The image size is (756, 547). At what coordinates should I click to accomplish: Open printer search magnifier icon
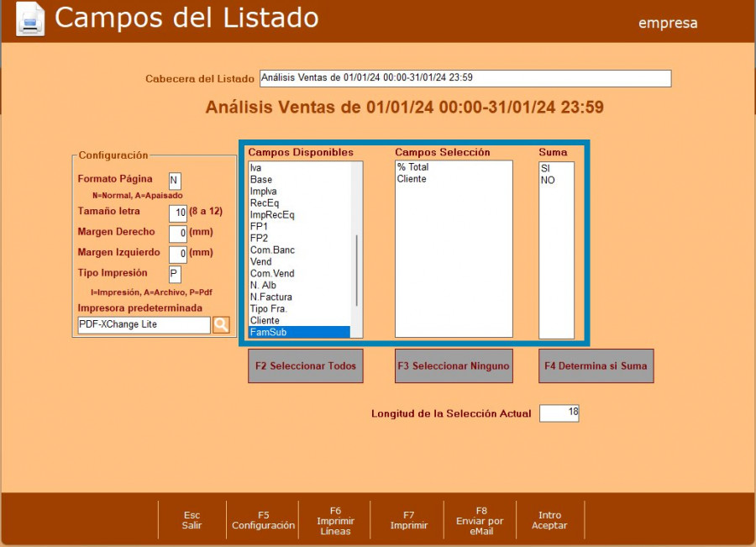click(221, 325)
